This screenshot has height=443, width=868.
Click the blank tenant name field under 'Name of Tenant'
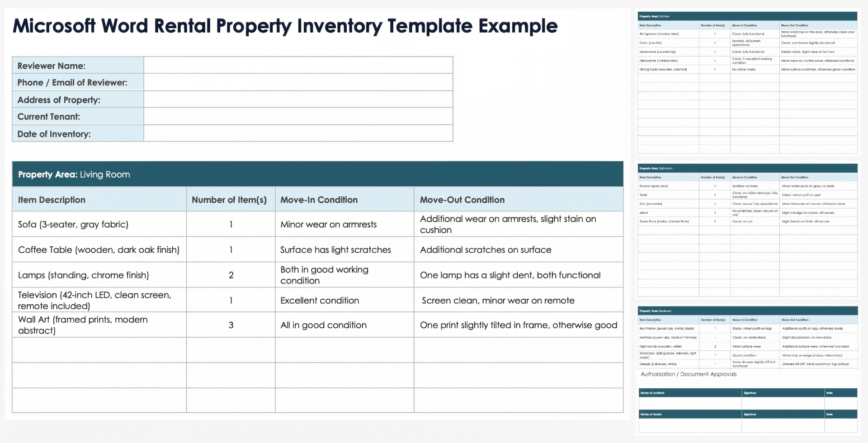click(690, 425)
